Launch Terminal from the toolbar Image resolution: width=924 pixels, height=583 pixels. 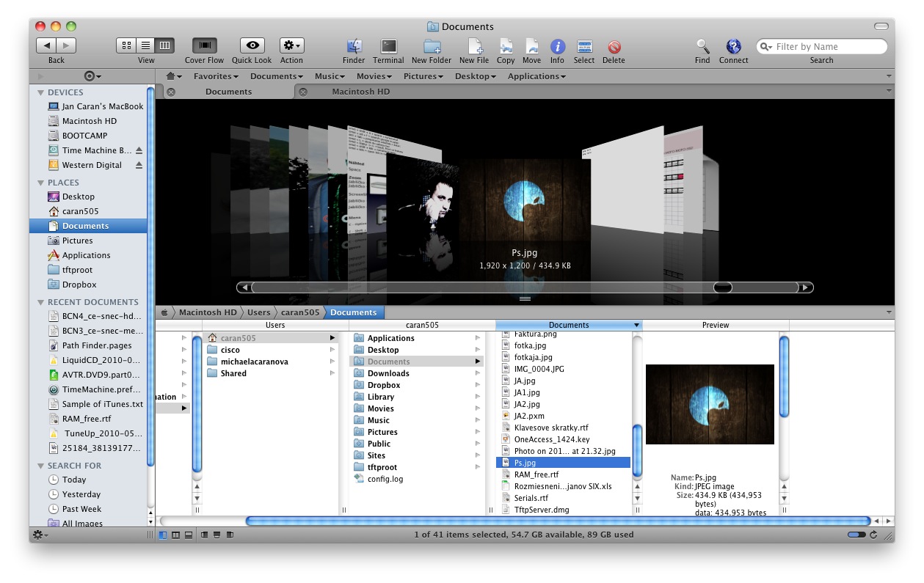click(388, 46)
